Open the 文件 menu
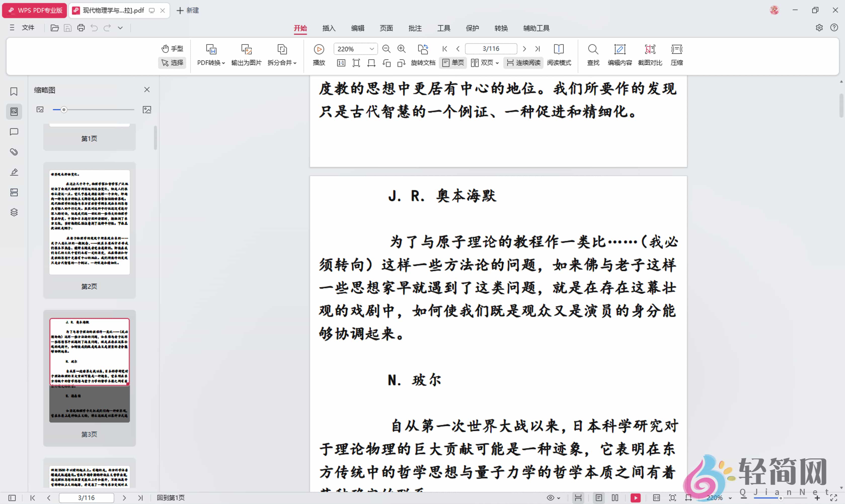Image resolution: width=845 pixels, height=504 pixels. [x=28, y=27]
